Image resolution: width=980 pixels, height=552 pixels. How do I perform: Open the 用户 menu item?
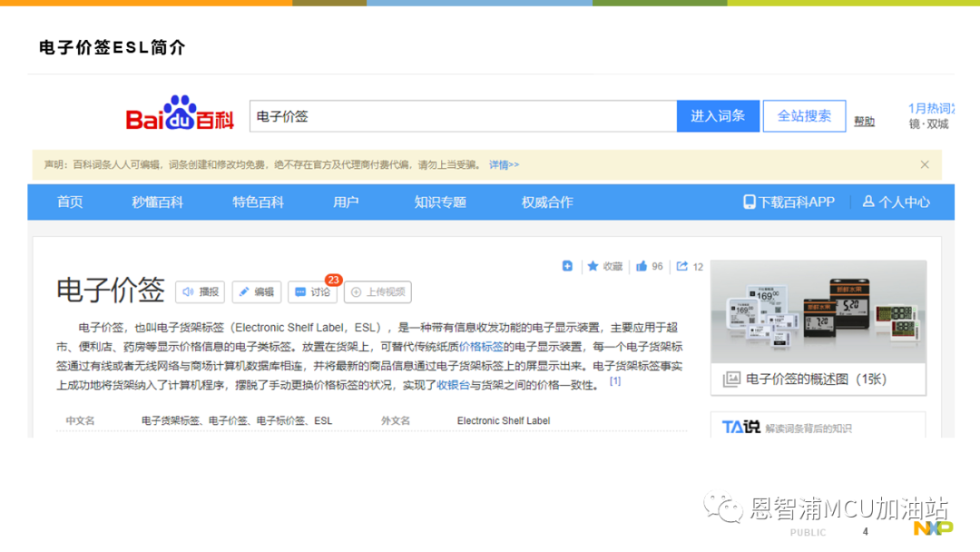pos(346,202)
